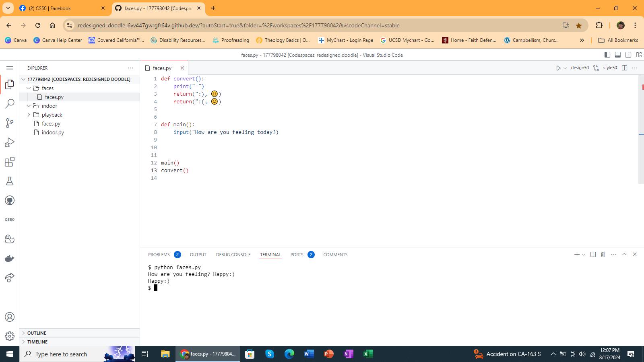Split the editor to the right
Screen dimensions: 644x362
coord(625,68)
